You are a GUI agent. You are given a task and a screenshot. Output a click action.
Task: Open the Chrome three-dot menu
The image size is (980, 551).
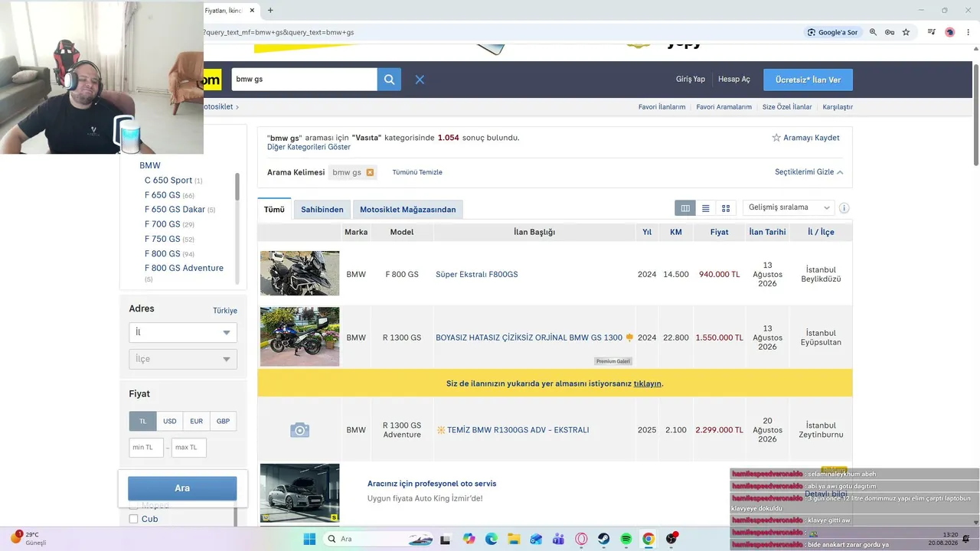969,32
